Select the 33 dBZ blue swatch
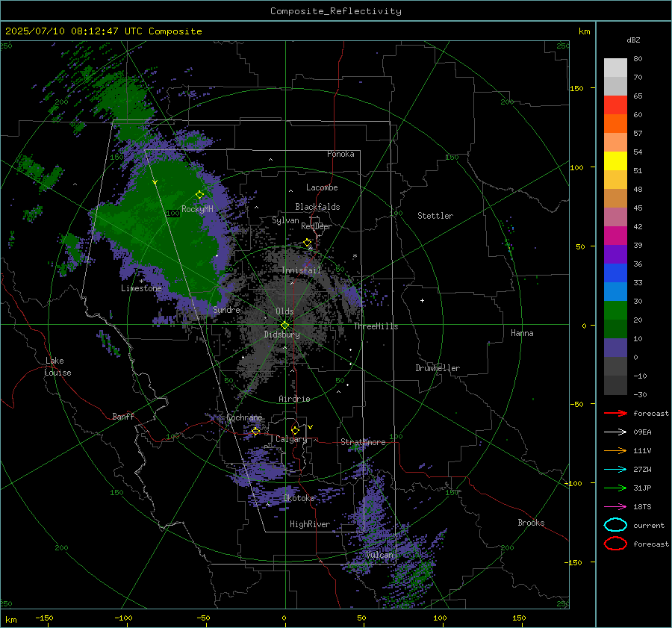Viewport: 672px width, 628px height. (615, 291)
